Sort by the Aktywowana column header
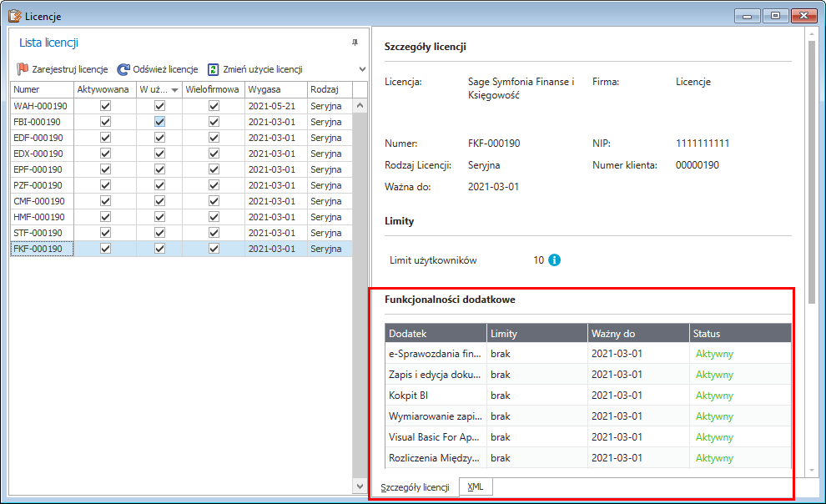This screenshot has height=504, width=826. [105, 89]
